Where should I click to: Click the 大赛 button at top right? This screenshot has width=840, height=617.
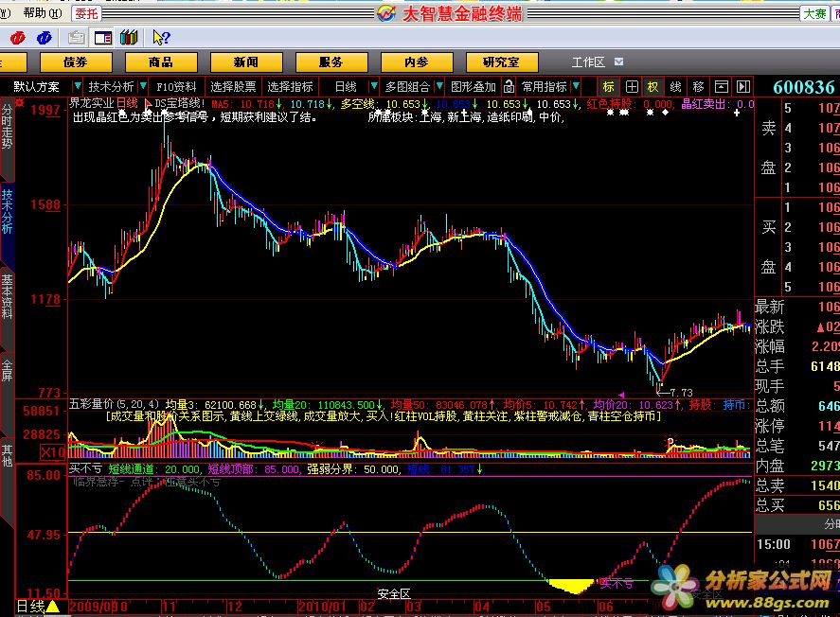click(814, 13)
